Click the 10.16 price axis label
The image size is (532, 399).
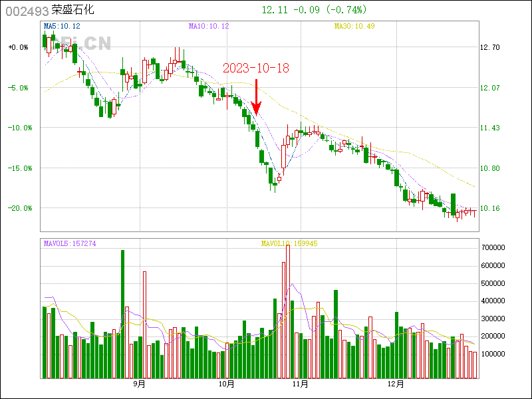489,208
